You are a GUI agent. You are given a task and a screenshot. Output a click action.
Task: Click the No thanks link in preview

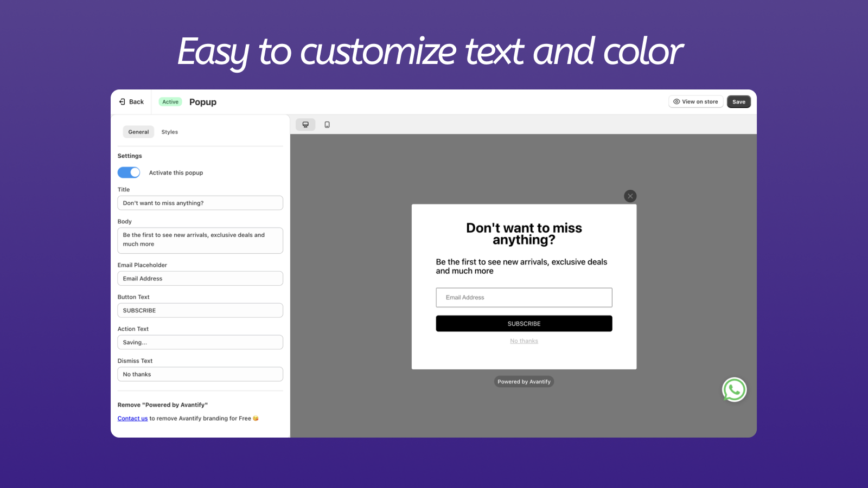pyautogui.click(x=524, y=341)
